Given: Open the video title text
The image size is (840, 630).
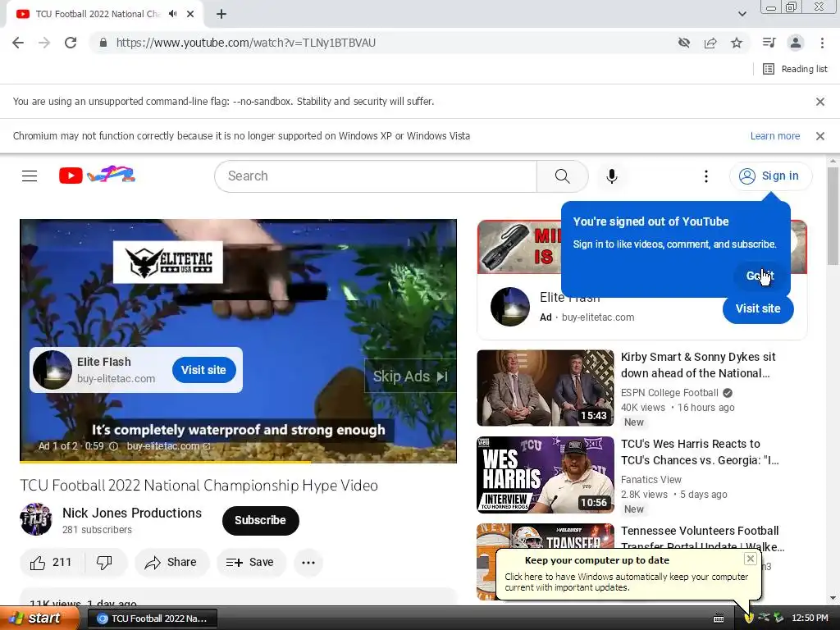Looking at the screenshot, I should click(x=199, y=486).
